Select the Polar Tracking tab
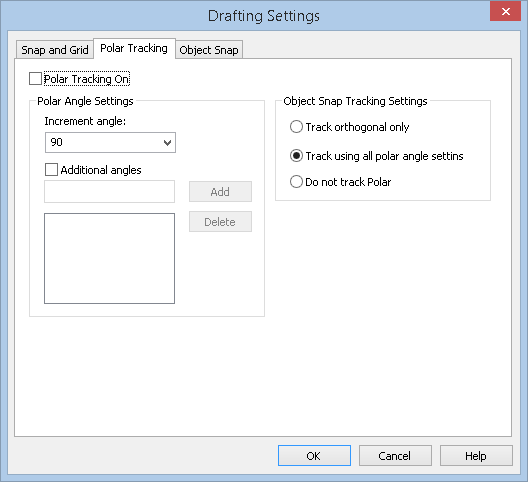Screen dimensions: 528x482 point(134,49)
